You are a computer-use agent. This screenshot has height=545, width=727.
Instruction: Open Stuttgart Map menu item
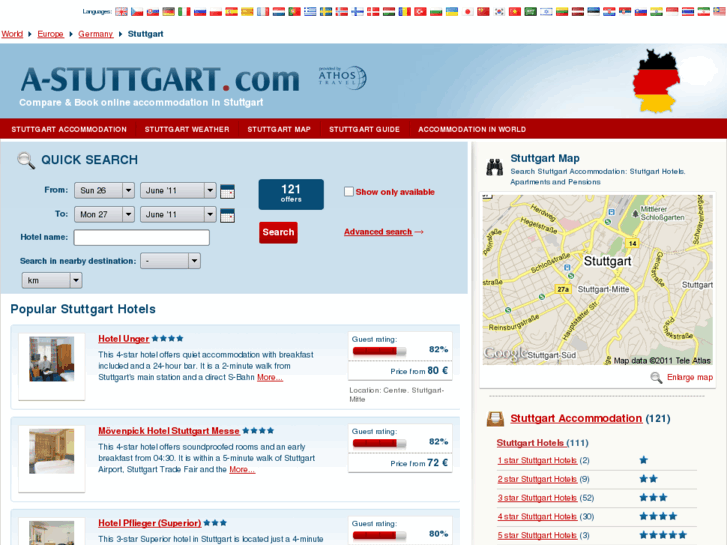[x=279, y=129]
